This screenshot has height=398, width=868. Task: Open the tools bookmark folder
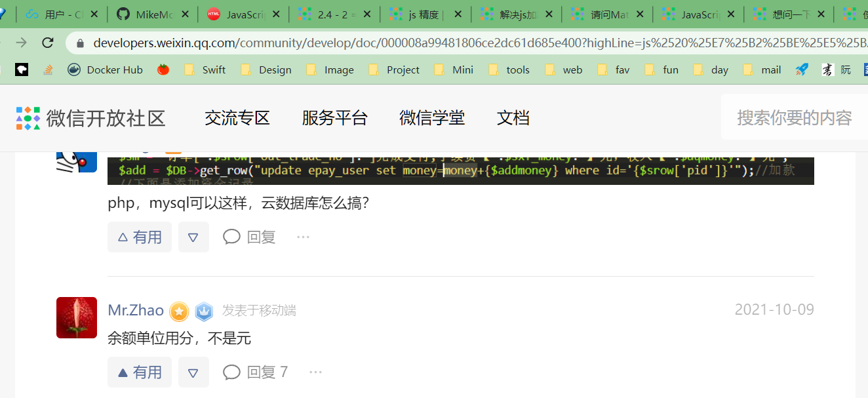(x=509, y=70)
